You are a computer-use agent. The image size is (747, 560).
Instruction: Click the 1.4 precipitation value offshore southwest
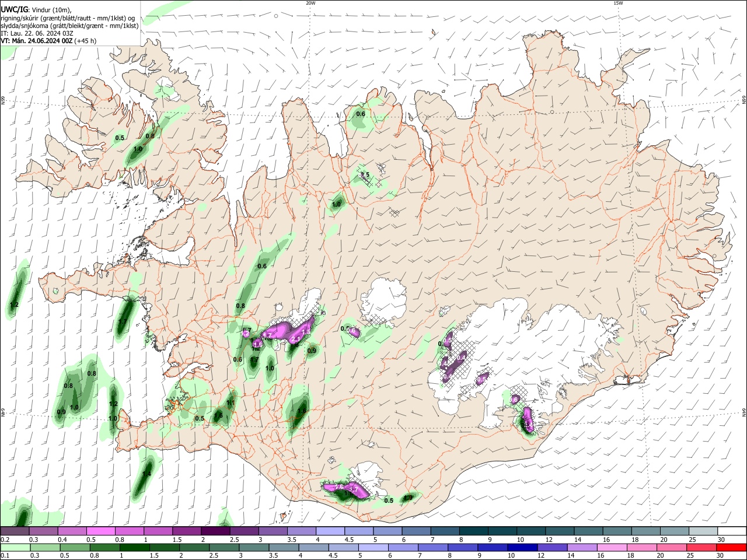coord(146,474)
